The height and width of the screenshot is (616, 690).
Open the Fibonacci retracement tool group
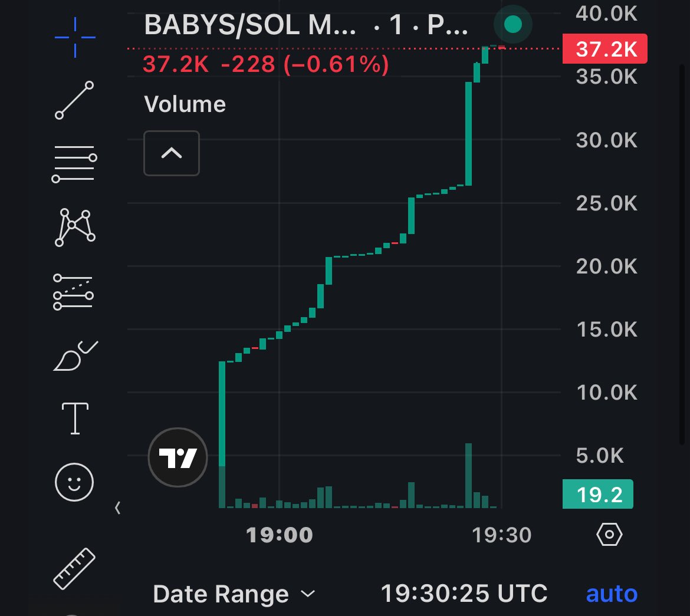[x=75, y=163]
